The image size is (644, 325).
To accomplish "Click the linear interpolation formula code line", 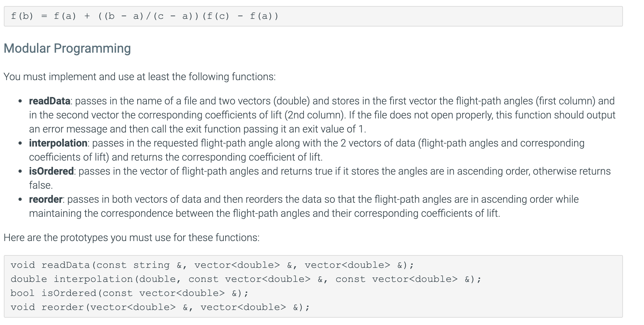I will 145,16.
